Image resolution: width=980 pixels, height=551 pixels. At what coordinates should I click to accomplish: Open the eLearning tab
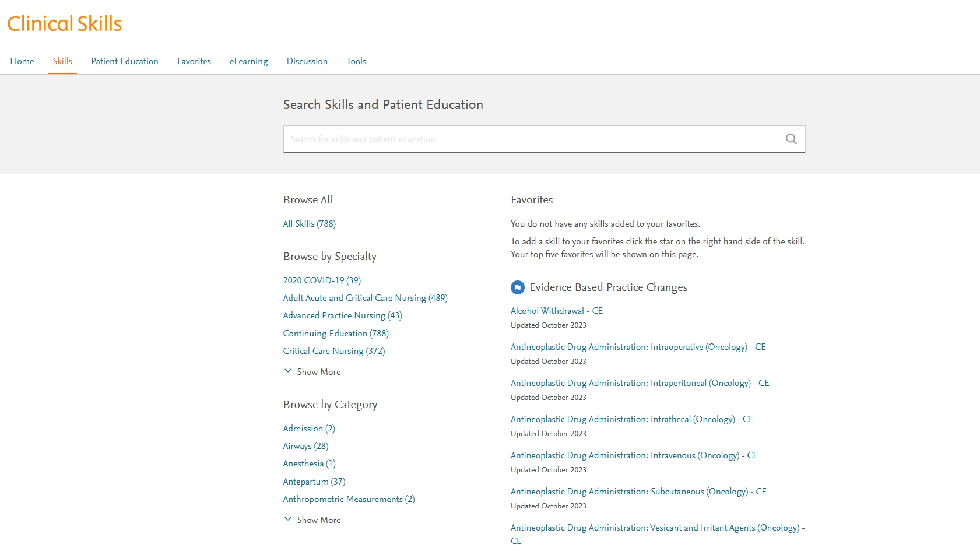click(x=248, y=61)
